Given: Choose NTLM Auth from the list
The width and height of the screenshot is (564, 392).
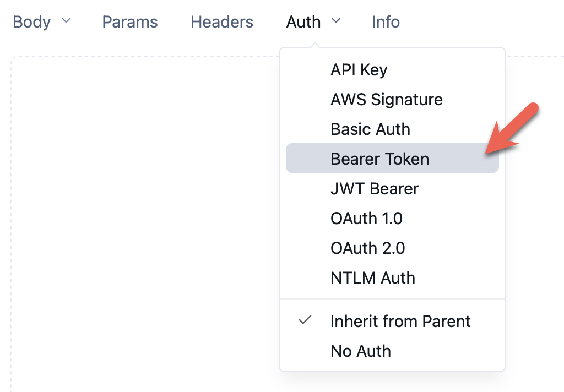Looking at the screenshot, I should 372,278.
